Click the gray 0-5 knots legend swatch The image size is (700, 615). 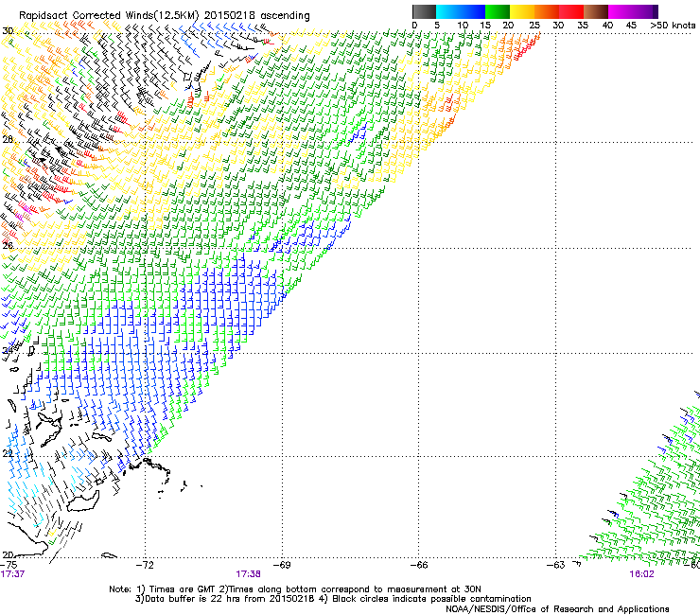coord(424,11)
